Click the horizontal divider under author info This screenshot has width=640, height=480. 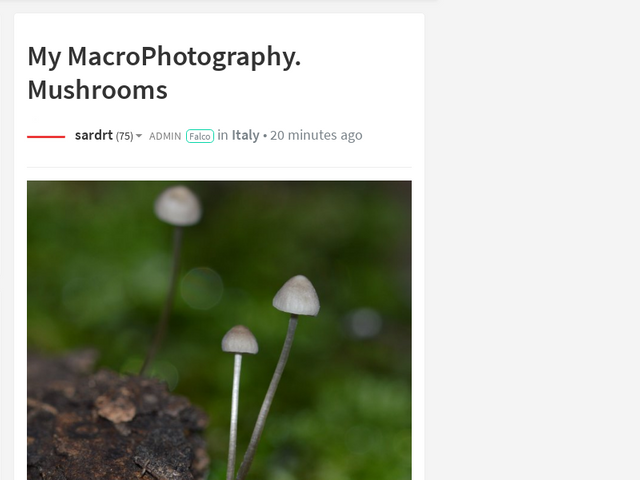click(x=219, y=167)
